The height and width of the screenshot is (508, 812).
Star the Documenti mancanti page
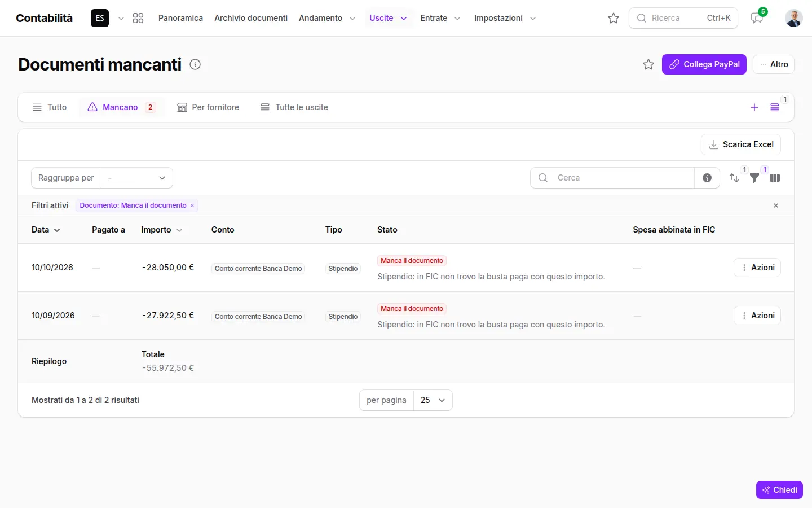[x=648, y=64]
